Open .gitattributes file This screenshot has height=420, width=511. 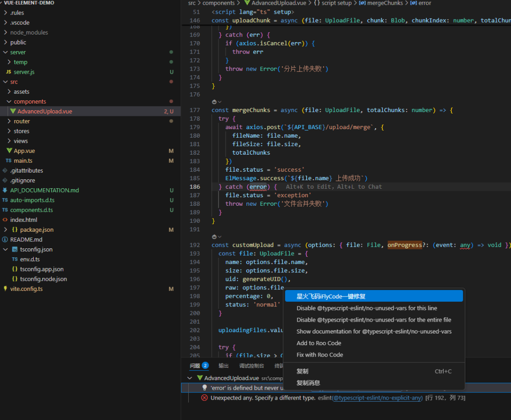[x=26, y=170]
